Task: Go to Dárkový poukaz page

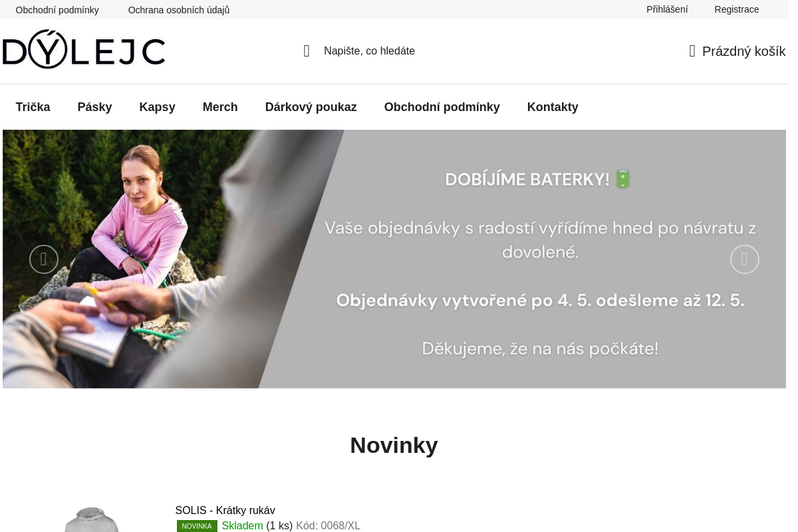Action: (311, 107)
